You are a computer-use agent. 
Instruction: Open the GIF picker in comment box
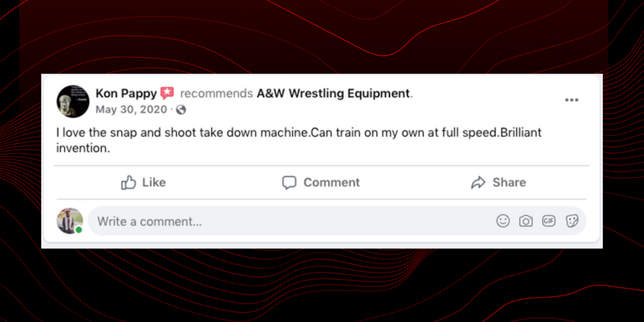coord(549,221)
